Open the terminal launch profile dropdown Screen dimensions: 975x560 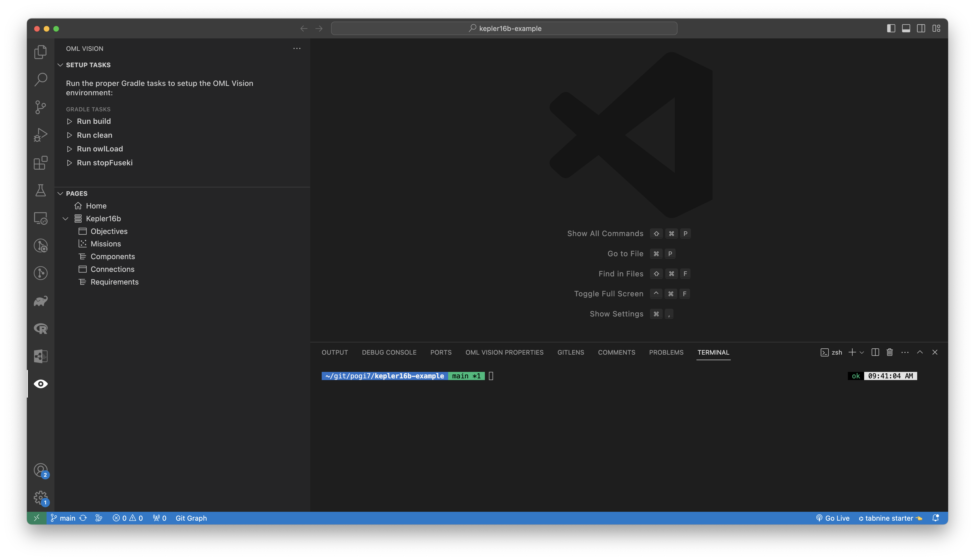[862, 352]
